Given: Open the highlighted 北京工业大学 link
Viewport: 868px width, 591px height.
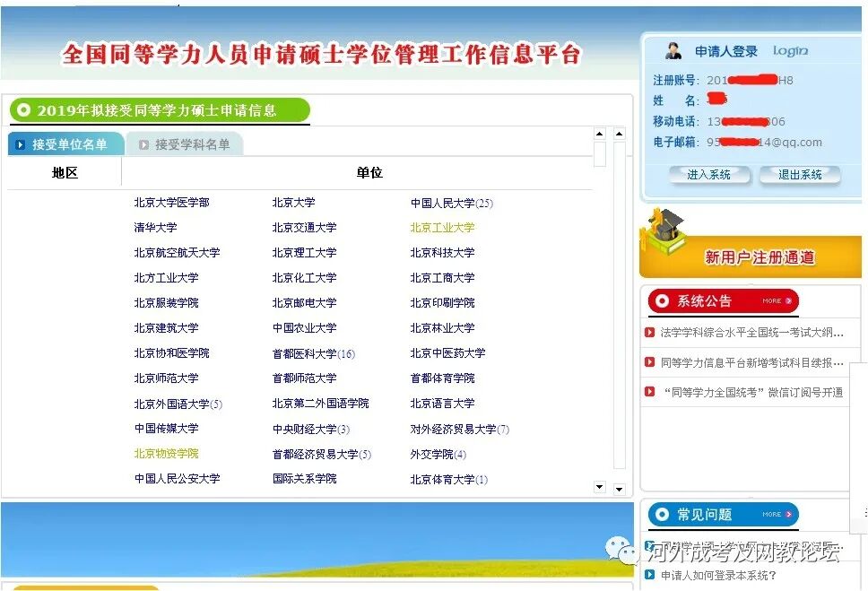Looking at the screenshot, I should (442, 228).
